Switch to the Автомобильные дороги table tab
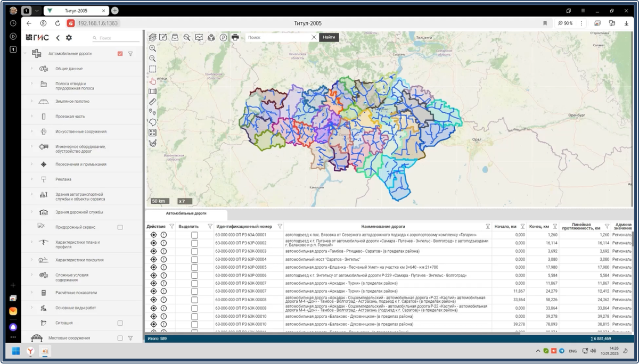 point(186,213)
